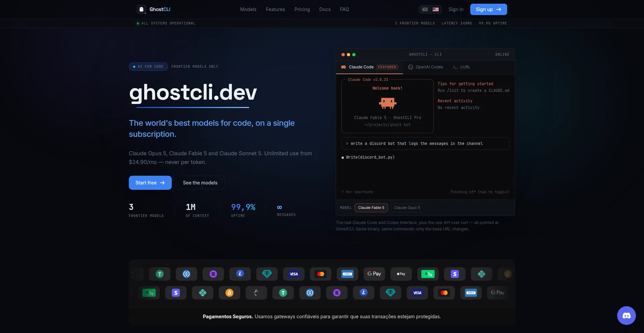This screenshot has width=644, height=333.
Task: Click the 'Pagamentos Seguros.' text
Action: point(228,317)
